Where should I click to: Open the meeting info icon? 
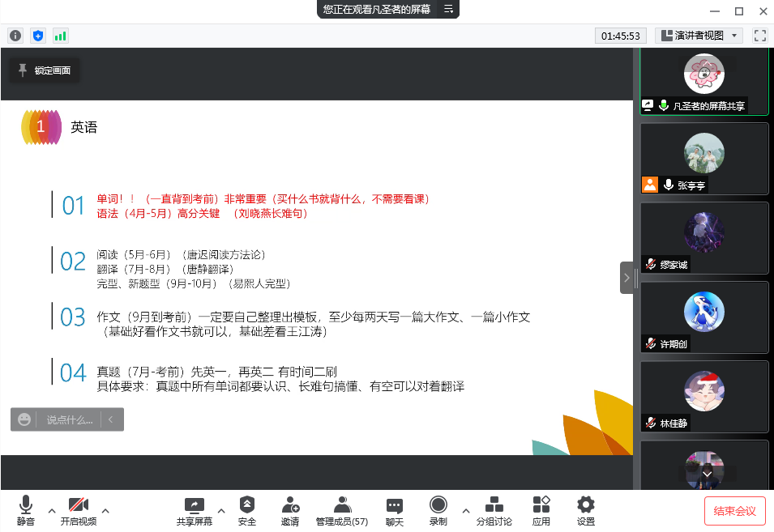(15, 36)
